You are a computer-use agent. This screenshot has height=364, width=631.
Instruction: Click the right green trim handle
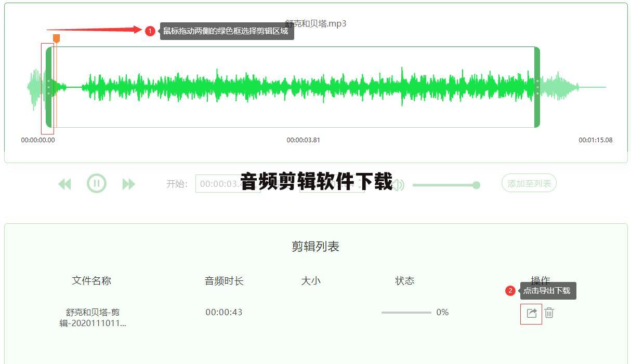(x=537, y=87)
